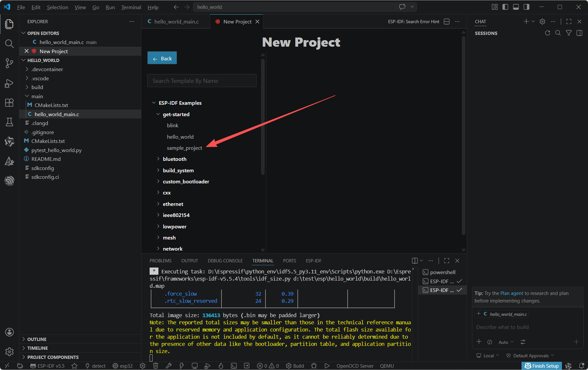
Task: Click the build project wrench icon
Action: pyautogui.click(x=169, y=366)
